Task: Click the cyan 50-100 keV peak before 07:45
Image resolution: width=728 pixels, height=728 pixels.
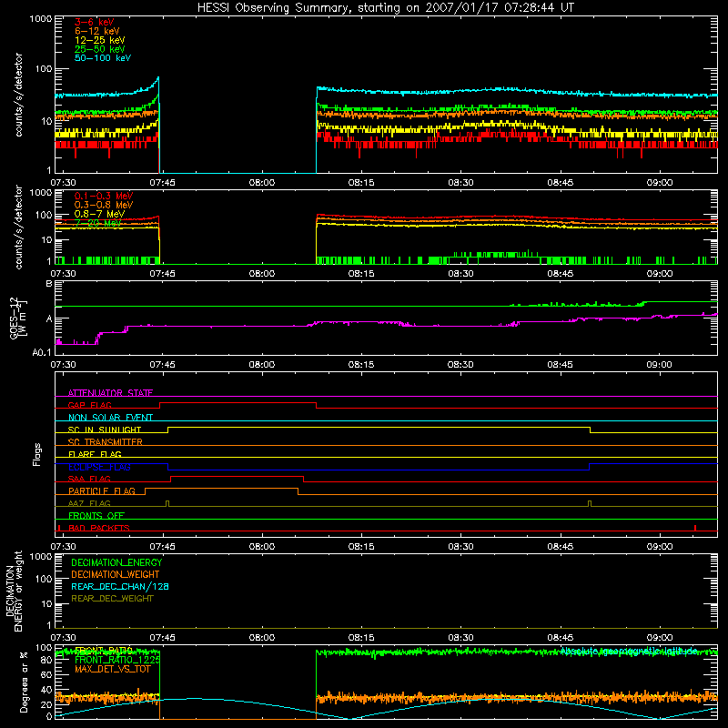Action: point(157,79)
